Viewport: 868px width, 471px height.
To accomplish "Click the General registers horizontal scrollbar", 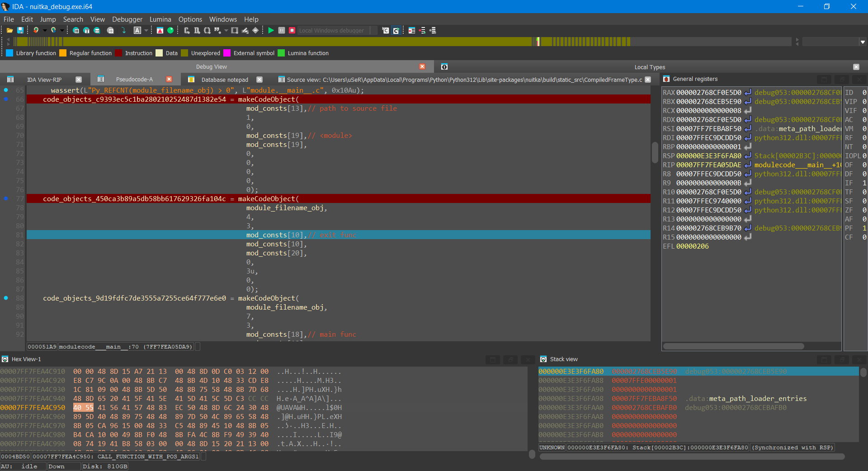I will [733, 346].
